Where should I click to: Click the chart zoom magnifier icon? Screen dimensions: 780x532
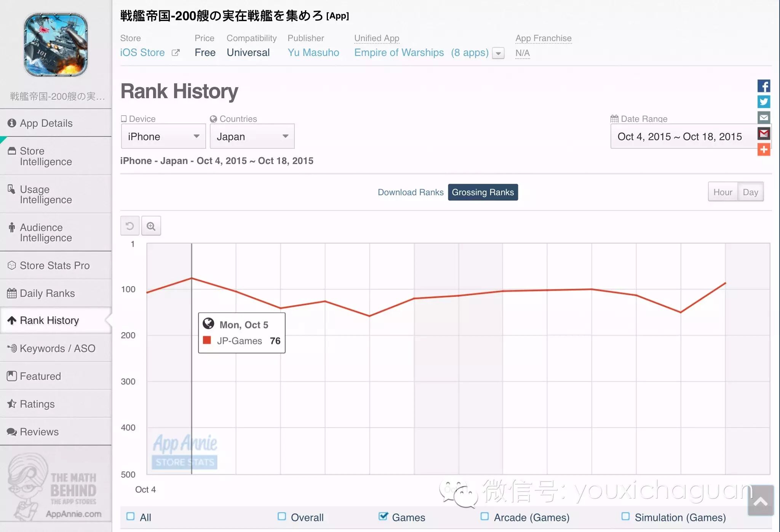pyautogui.click(x=151, y=226)
